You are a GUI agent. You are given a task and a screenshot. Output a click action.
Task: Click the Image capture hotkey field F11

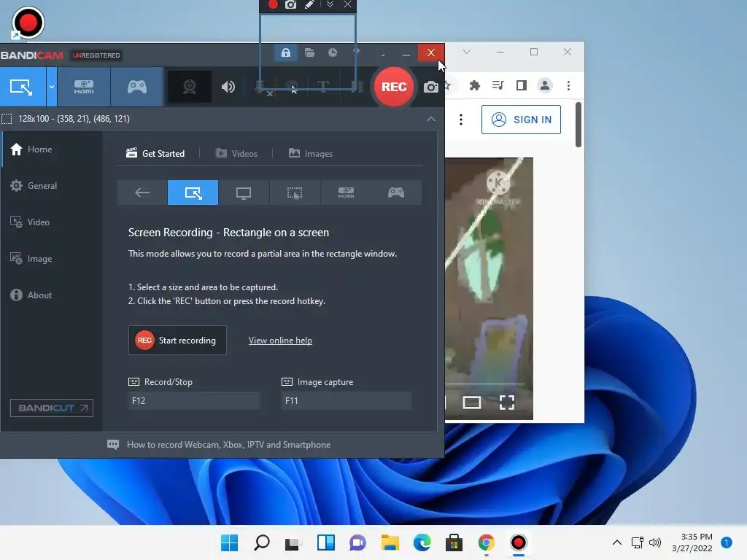[346, 400]
